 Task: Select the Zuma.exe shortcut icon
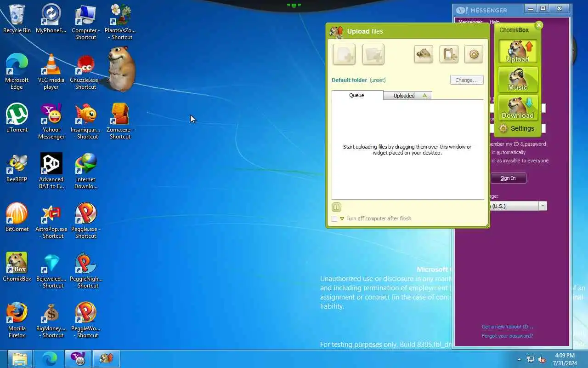pyautogui.click(x=120, y=121)
